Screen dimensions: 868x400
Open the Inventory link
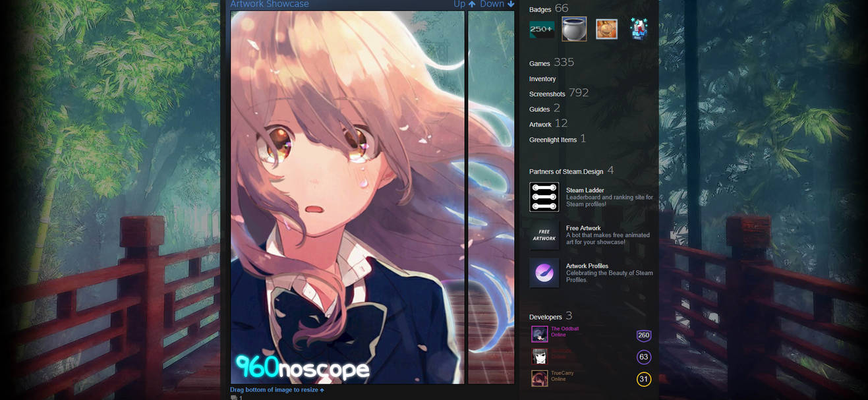[542, 79]
